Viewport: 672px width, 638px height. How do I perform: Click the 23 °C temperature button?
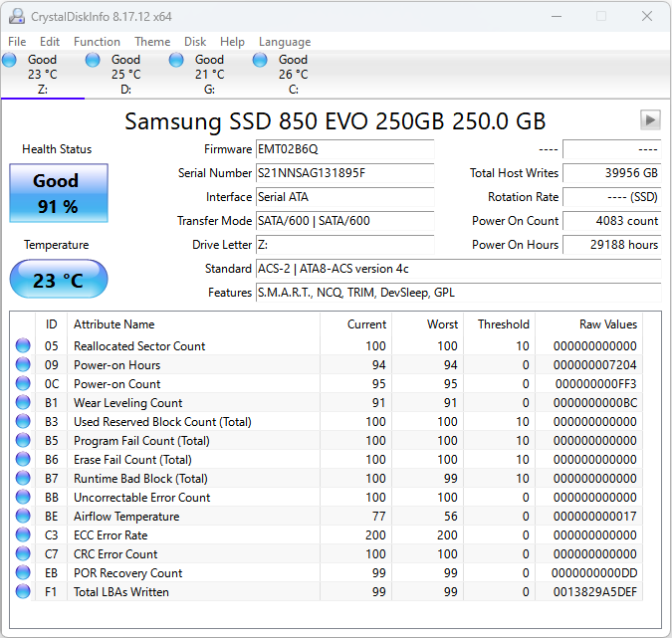(57, 280)
